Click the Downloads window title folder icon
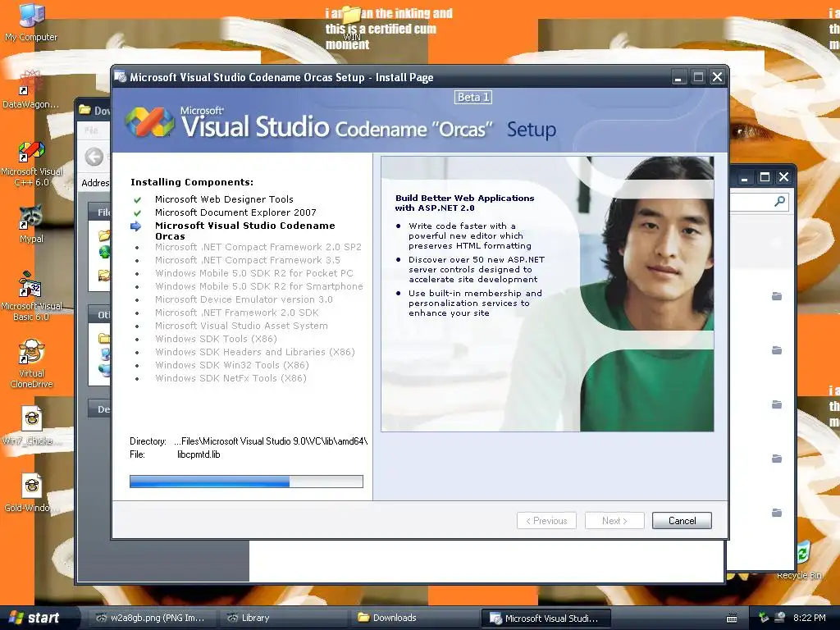Image resolution: width=840 pixels, height=630 pixels. [x=84, y=110]
